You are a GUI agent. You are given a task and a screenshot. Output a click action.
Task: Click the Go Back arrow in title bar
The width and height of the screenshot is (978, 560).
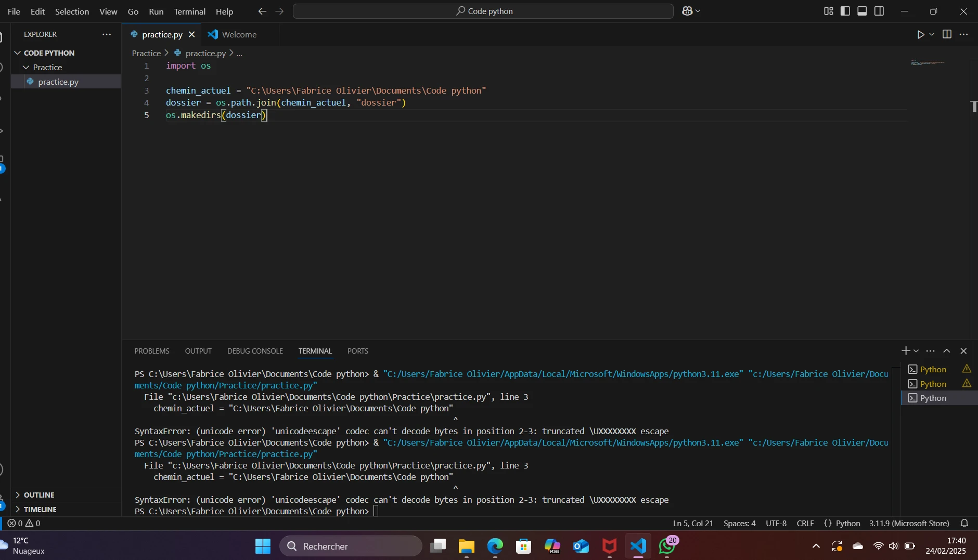pos(262,11)
